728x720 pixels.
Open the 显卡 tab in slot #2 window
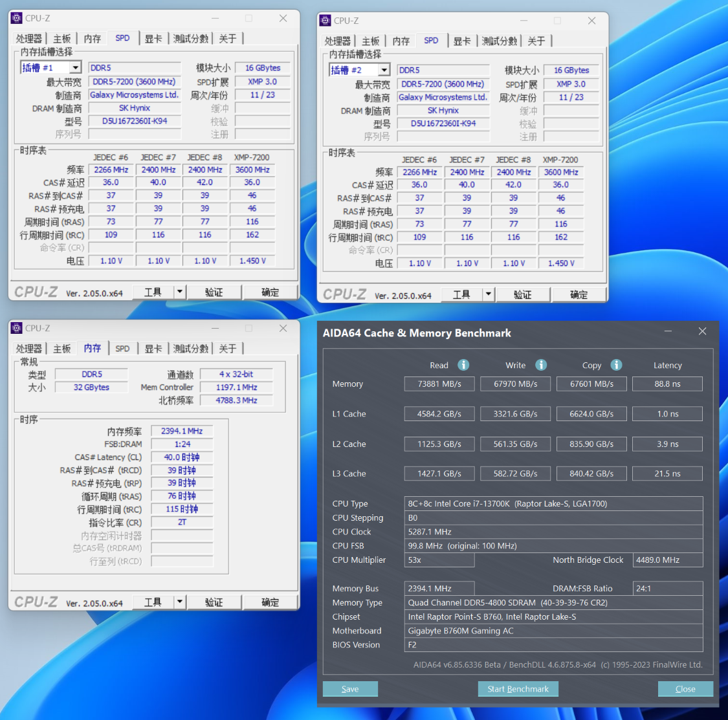click(461, 41)
